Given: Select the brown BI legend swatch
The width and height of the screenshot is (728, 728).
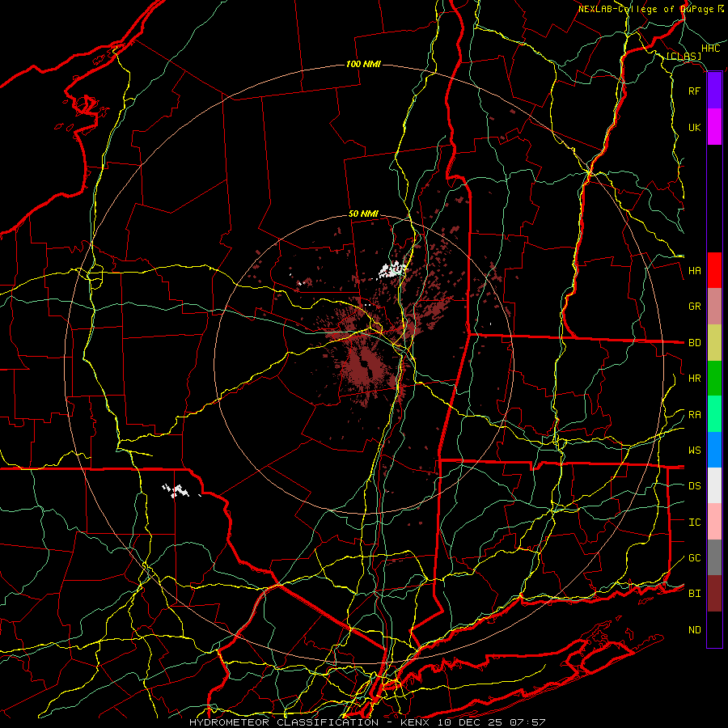Looking at the screenshot, I should tap(714, 594).
